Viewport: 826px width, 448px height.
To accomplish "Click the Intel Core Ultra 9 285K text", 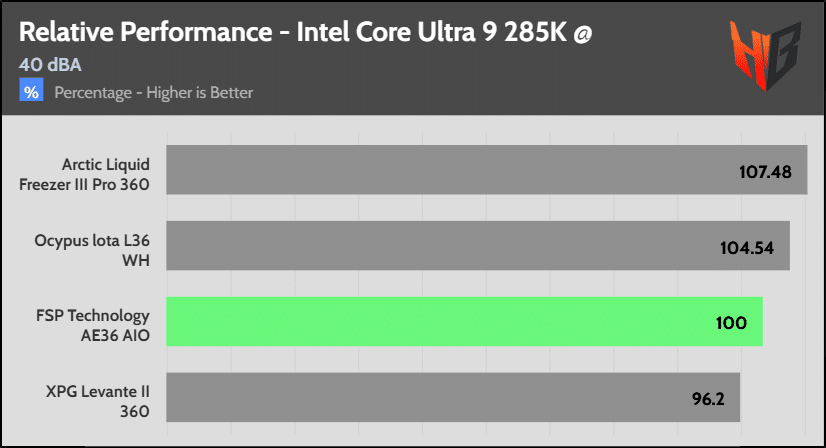I will click(x=431, y=32).
